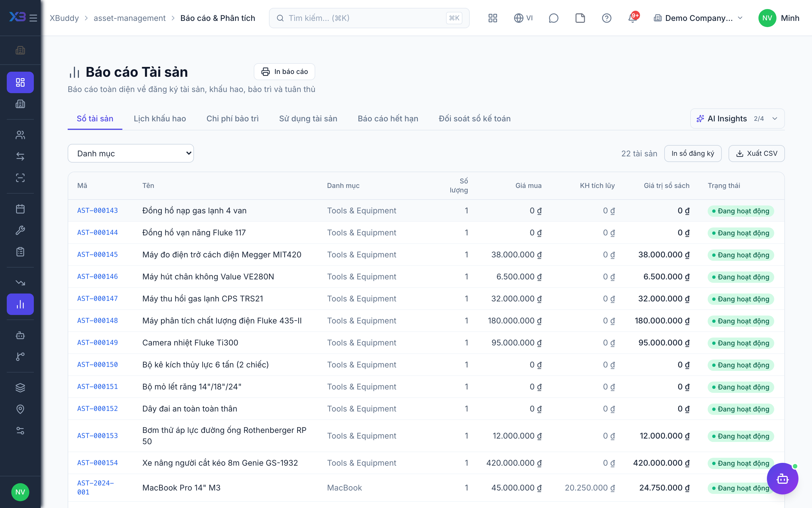Open the dashboard grid icon in sidebar
The width and height of the screenshot is (812, 508).
pyautogui.click(x=20, y=82)
